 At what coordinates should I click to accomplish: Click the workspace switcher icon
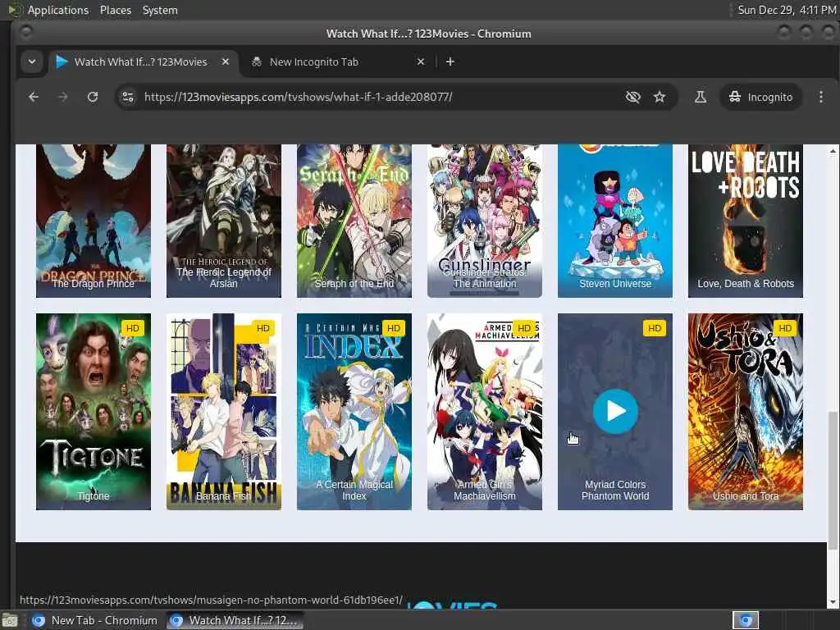pos(746,620)
